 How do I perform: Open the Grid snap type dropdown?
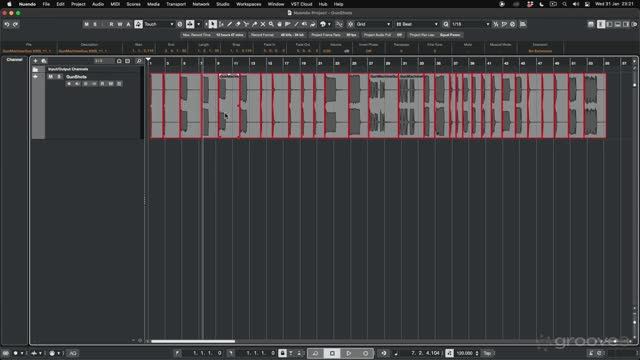[373, 24]
